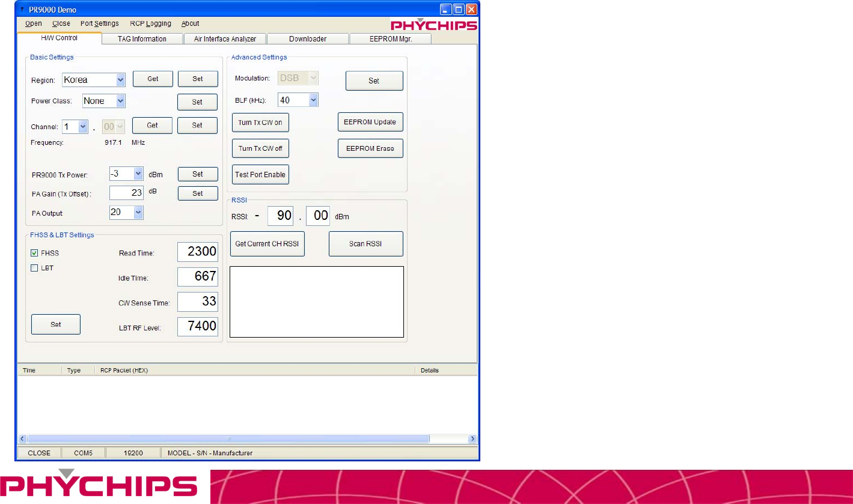Click the EEPROM Update button
This screenshot has height=504, width=853.
point(370,122)
